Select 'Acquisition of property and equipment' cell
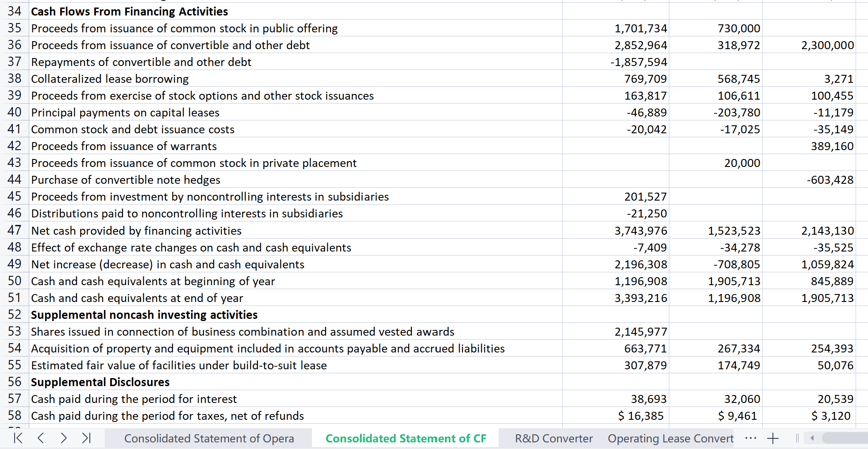868x449 pixels. pyautogui.click(x=296, y=348)
